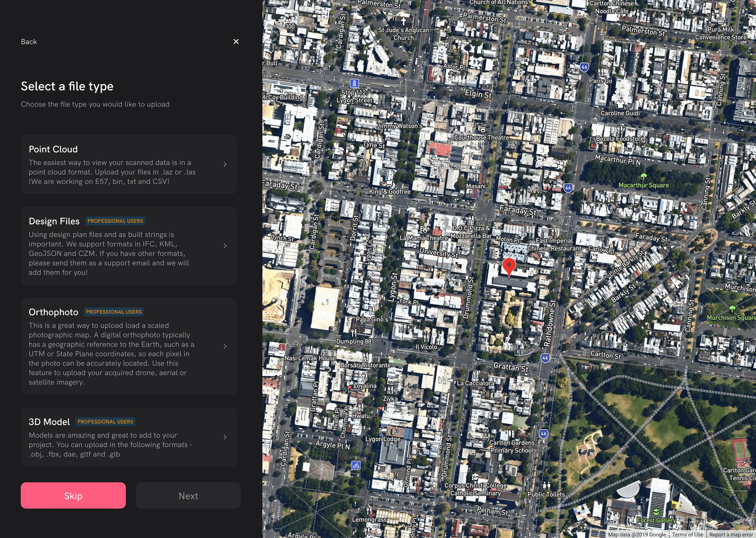Open Design Files option arrow

[225, 246]
